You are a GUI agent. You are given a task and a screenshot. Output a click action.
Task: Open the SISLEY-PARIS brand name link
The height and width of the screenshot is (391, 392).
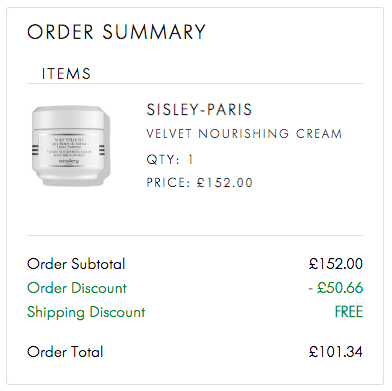point(199,110)
